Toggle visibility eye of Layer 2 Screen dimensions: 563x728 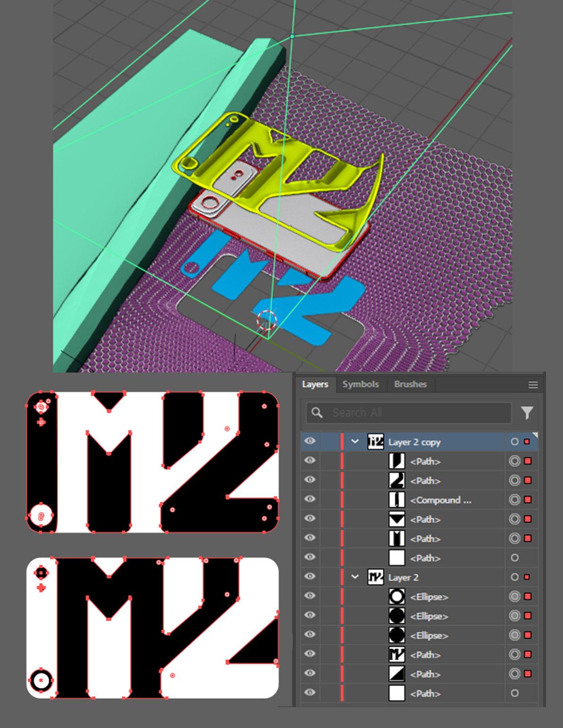click(309, 576)
